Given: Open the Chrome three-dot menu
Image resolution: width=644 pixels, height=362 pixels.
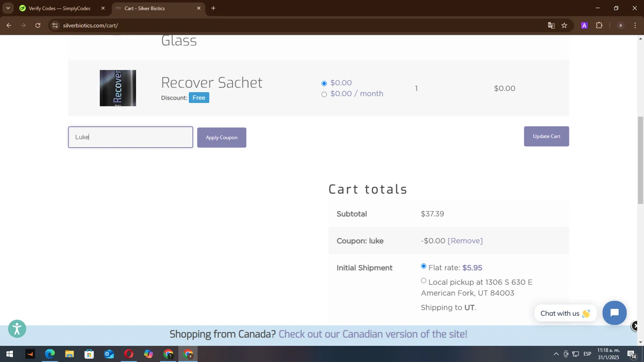Looking at the screenshot, I should (635, 26).
